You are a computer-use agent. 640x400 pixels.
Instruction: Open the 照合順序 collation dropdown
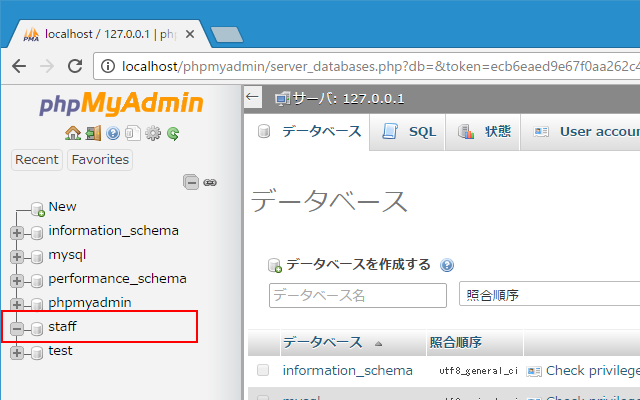(x=549, y=294)
